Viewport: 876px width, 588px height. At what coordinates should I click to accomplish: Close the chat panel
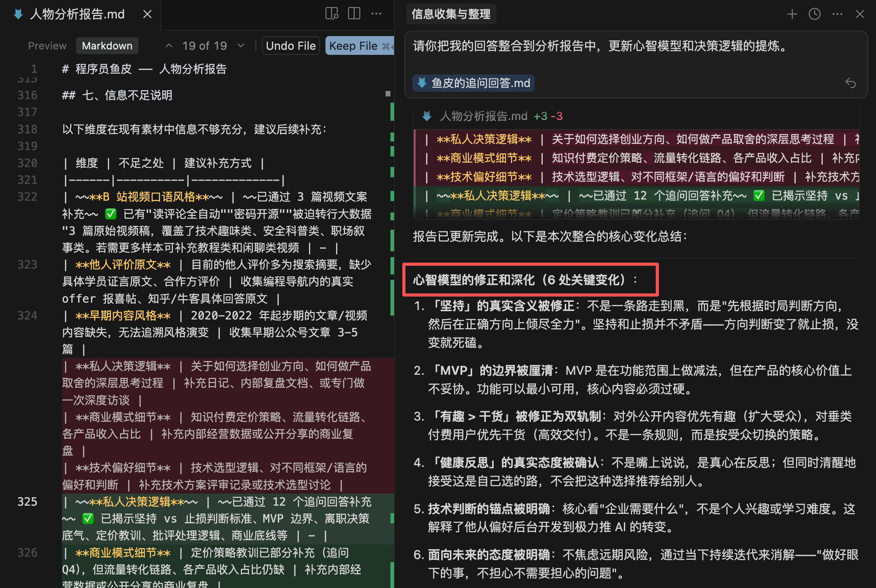(860, 14)
